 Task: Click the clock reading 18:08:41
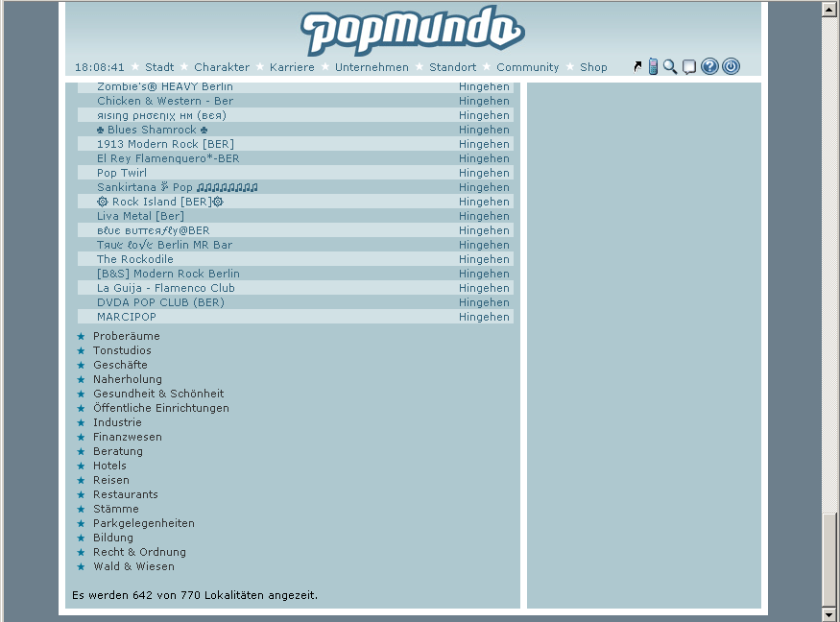[99, 67]
